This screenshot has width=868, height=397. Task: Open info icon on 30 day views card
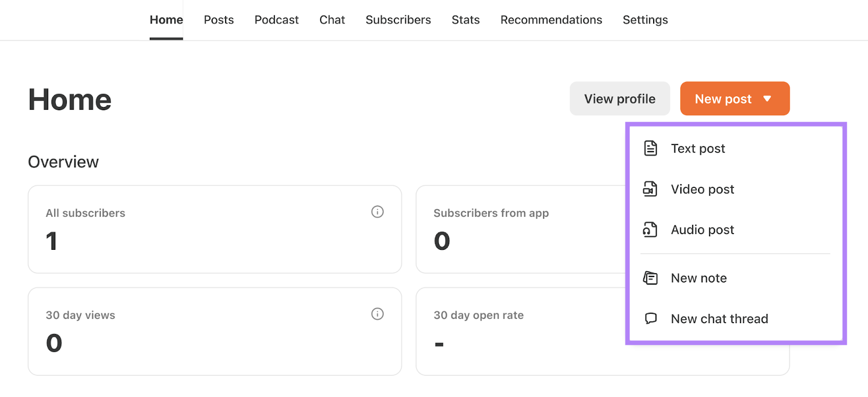(x=378, y=314)
